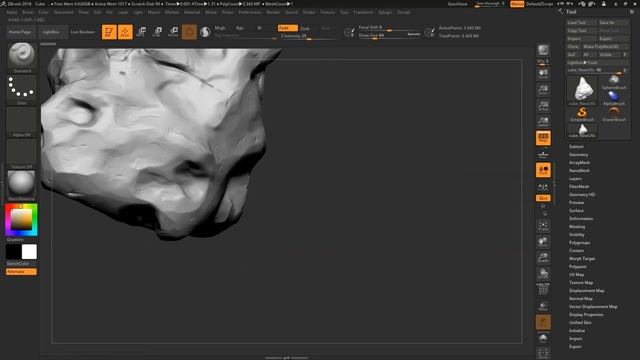The image size is (640, 360).
Task: Open the Texture Off selector
Action: click(x=22, y=154)
